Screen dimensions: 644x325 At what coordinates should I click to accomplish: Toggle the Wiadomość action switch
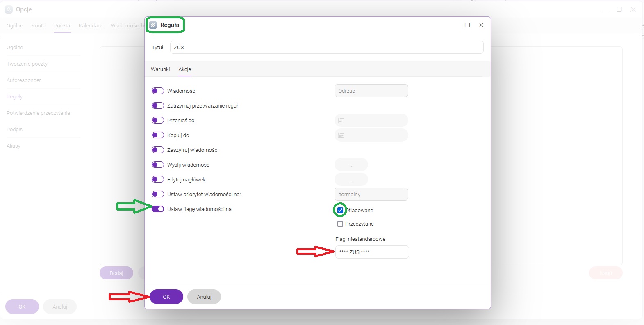(158, 91)
